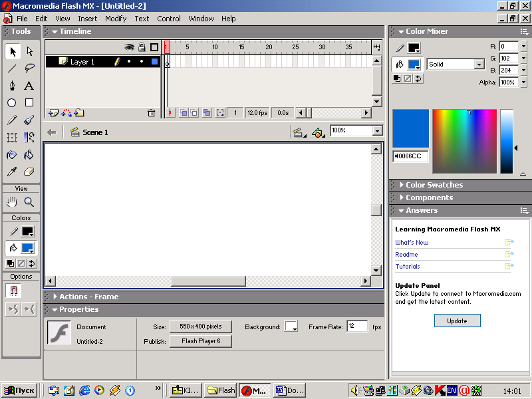Toggle Onion Skin in timeline
The image size is (532, 399).
pos(184,112)
